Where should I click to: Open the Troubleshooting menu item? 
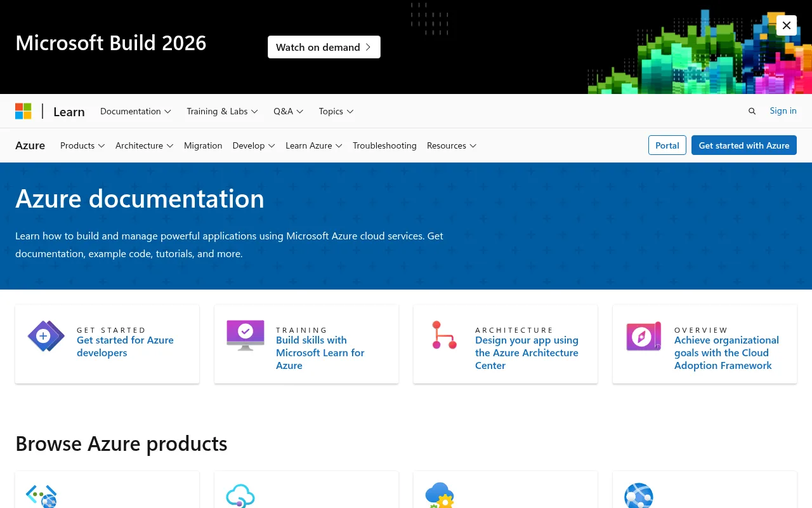pyautogui.click(x=384, y=145)
